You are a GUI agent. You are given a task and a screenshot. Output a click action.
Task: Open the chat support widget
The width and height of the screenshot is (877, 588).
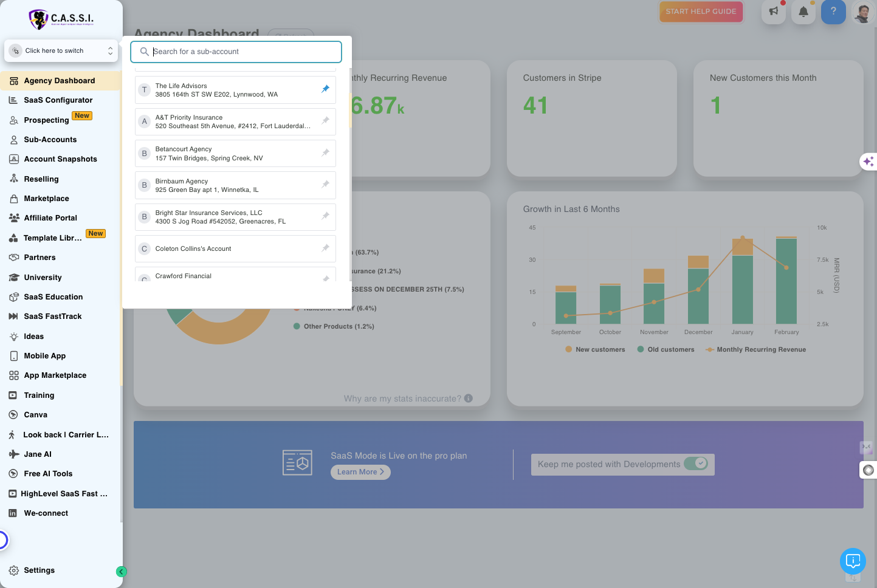[853, 561]
